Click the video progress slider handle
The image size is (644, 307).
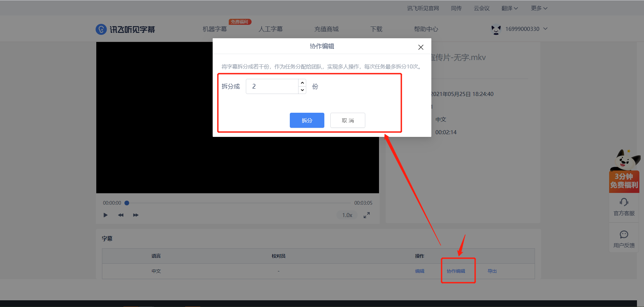pyautogui.click(x=127, y=203)
